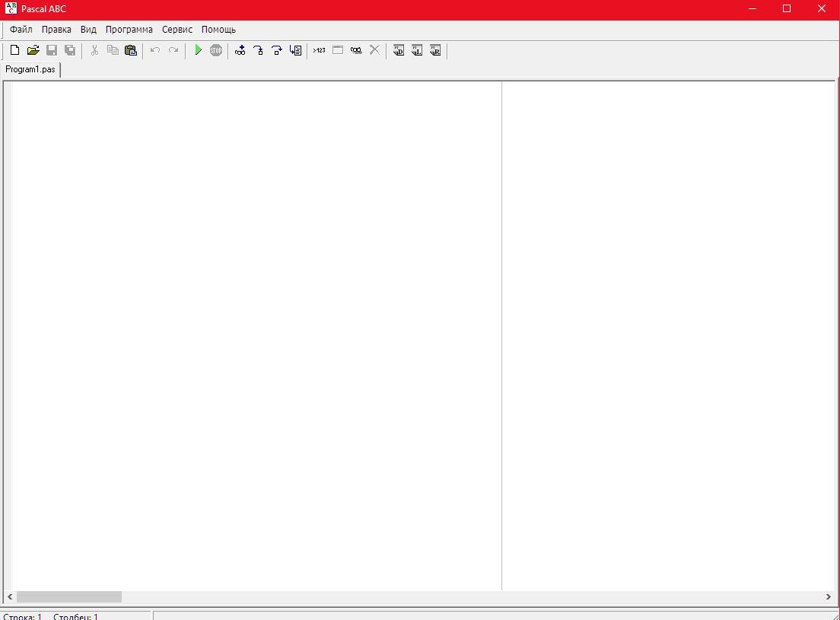Click the Run to Cursor icon

pos(295,51)
